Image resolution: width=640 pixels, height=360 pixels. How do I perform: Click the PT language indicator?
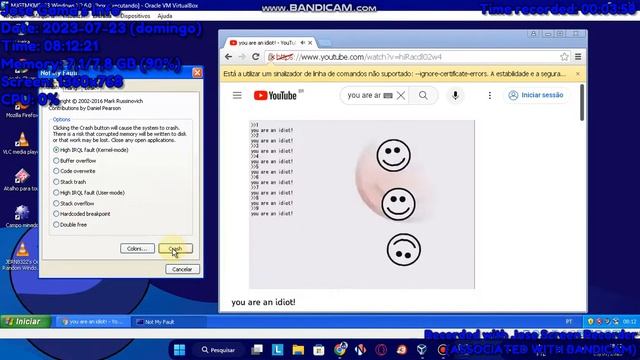point(569,322)
